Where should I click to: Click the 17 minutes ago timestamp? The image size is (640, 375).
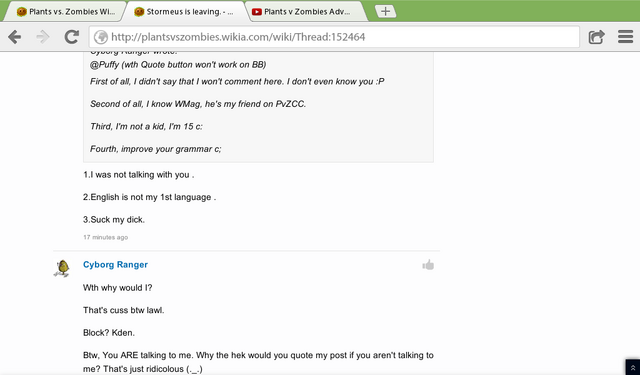pos(106,237)
